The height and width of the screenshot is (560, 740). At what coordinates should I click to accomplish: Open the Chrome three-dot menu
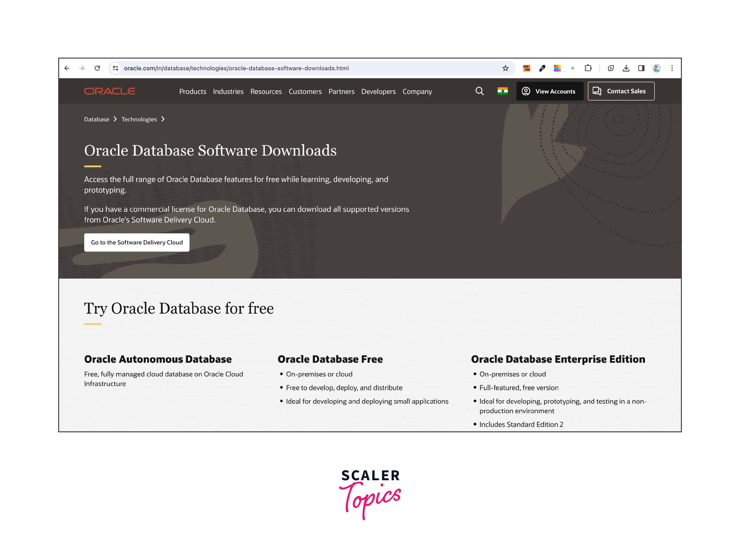[x=672, y=68]
